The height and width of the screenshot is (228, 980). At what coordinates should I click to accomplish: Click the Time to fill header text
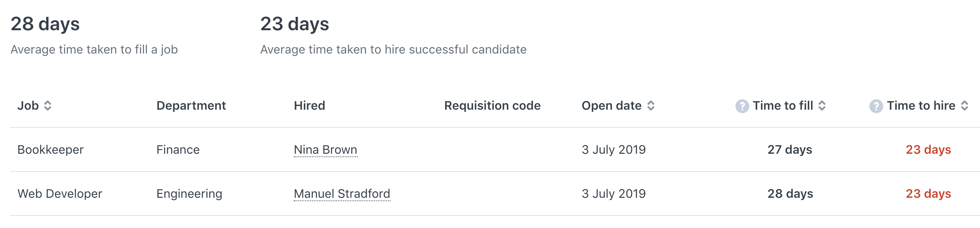pyautogui.click(x=783, y=105)
